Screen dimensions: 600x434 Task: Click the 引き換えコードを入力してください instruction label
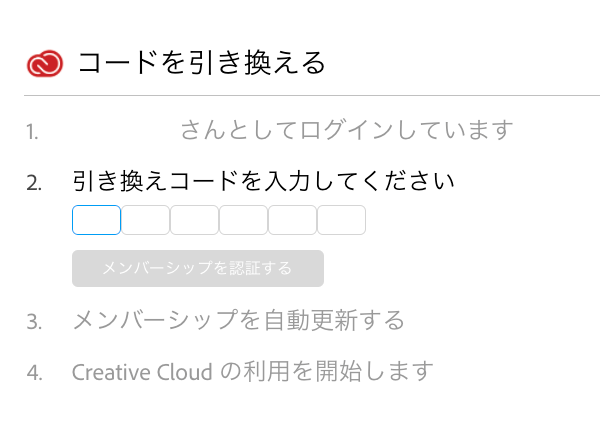tap(264, 182)
